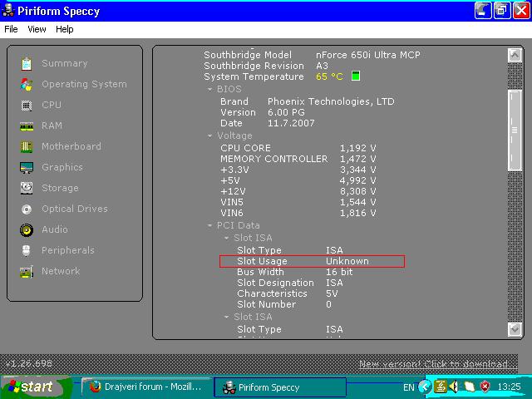Open the Peripherals section label

tap(68, 250)
